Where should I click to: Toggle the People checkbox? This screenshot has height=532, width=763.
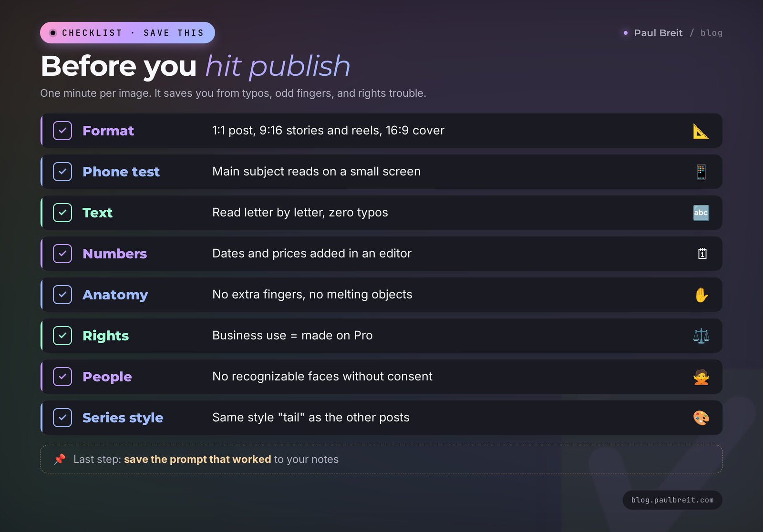pos(62,377)
